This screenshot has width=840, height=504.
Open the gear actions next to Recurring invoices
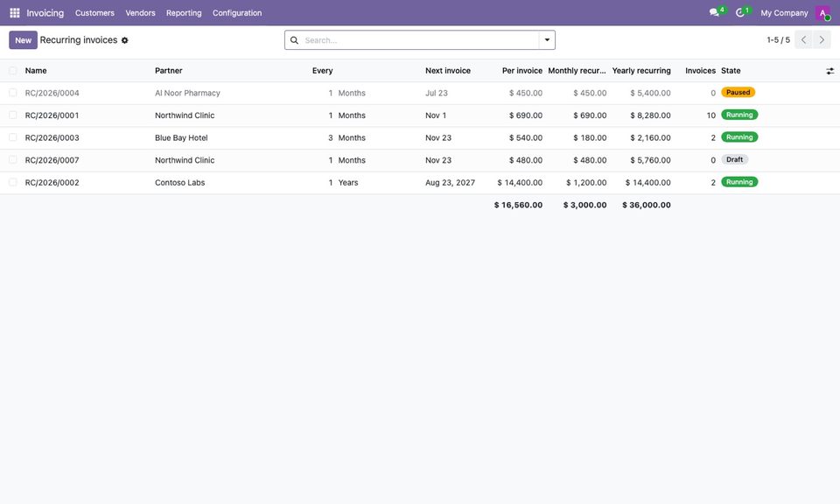pyautogui.click(x=125, y=40)
